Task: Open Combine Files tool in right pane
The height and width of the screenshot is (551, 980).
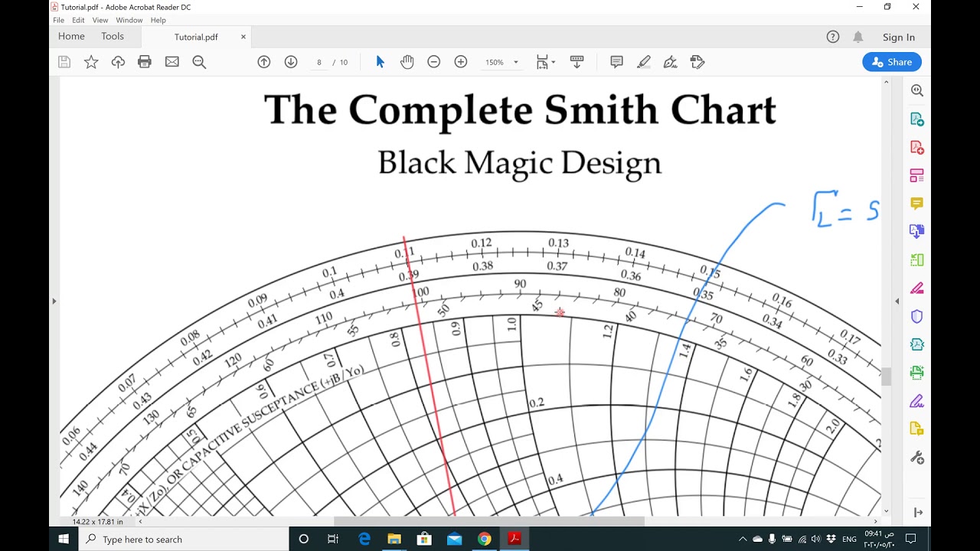Action: (x=916, y=231)
